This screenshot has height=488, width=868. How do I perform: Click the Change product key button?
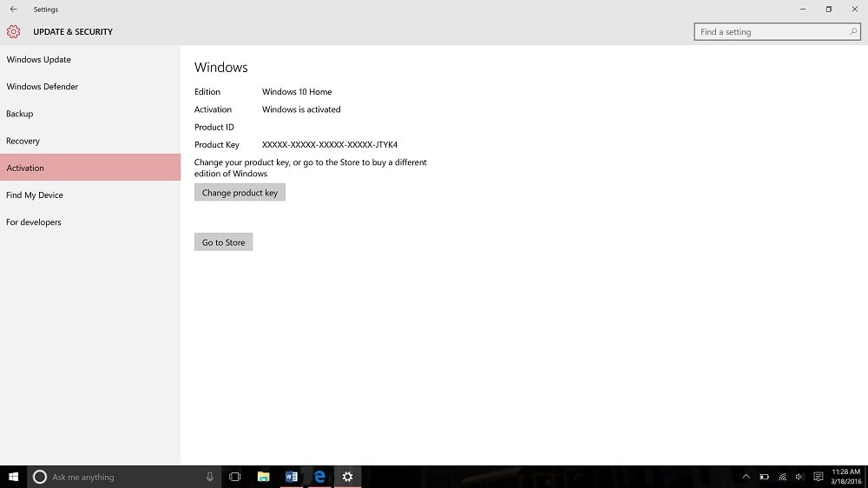tap(240, 192)
